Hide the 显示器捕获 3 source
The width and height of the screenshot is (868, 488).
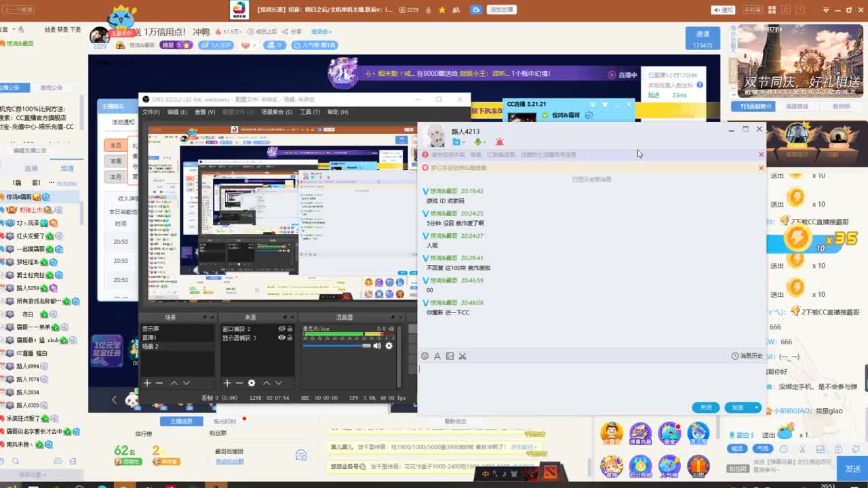281,338
